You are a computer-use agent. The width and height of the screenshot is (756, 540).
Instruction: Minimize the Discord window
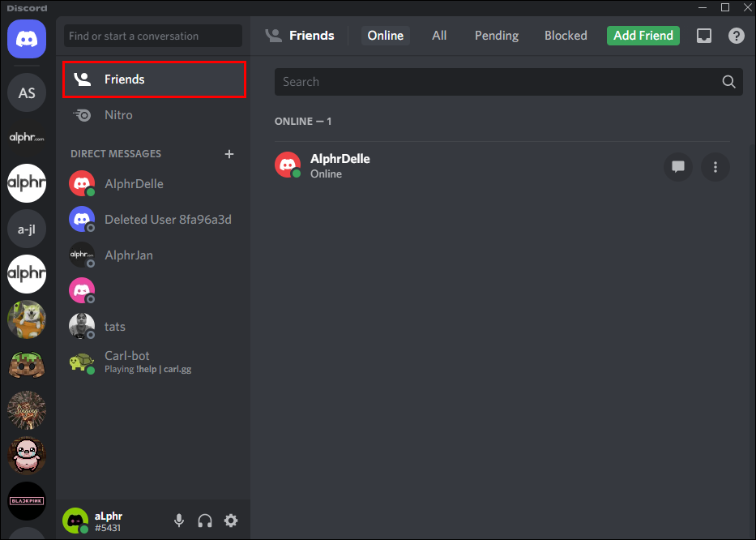click(x=703, y=7)
